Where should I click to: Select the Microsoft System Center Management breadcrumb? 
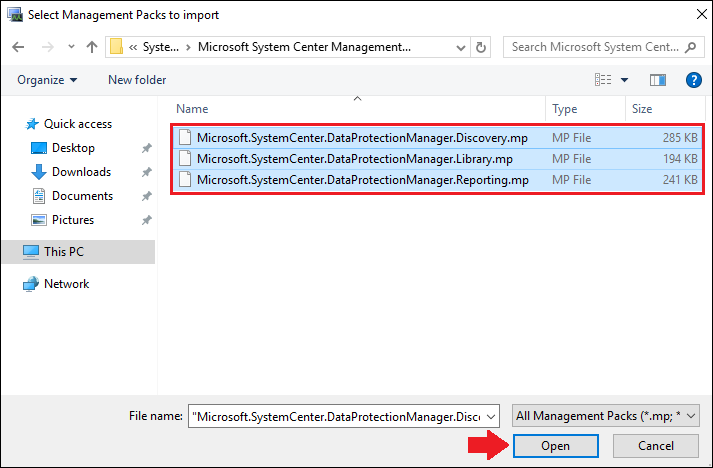coord(304,47)
